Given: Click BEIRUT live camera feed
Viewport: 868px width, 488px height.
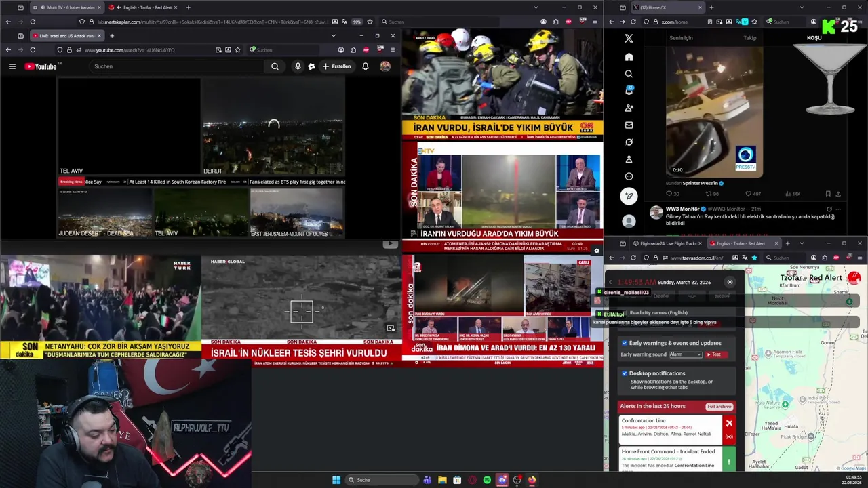Looking at the screenshot, I should (x=273, y=127).
